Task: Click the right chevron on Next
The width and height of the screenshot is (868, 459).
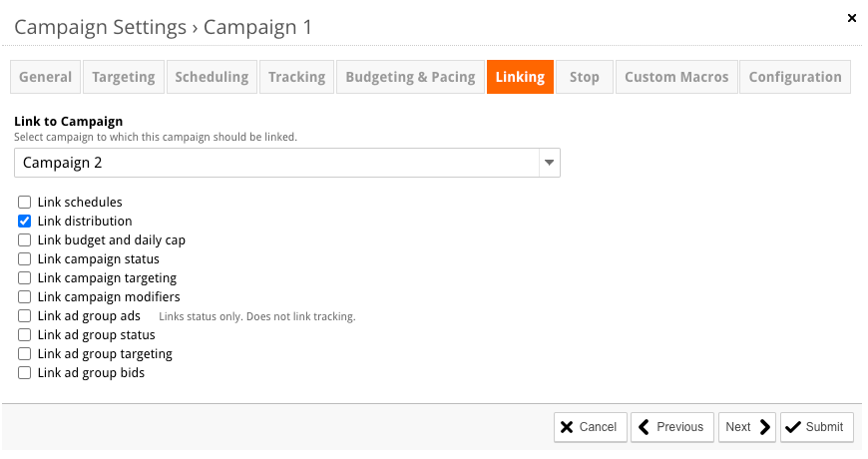Action: [x=765, y=427]
